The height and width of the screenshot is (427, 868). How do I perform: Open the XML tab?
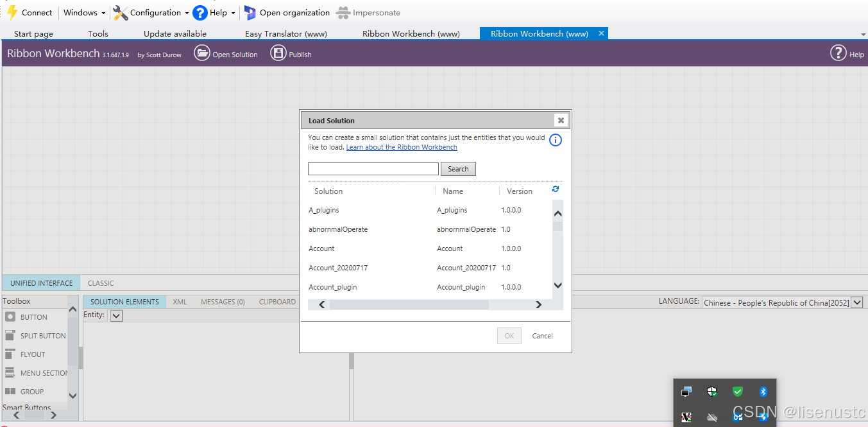pos(180,302)
